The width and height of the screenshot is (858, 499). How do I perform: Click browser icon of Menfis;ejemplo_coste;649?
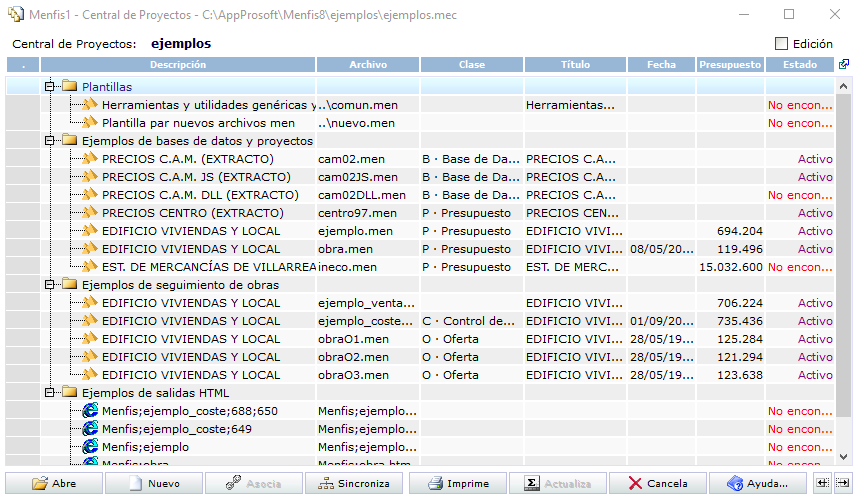coord(90,428)
